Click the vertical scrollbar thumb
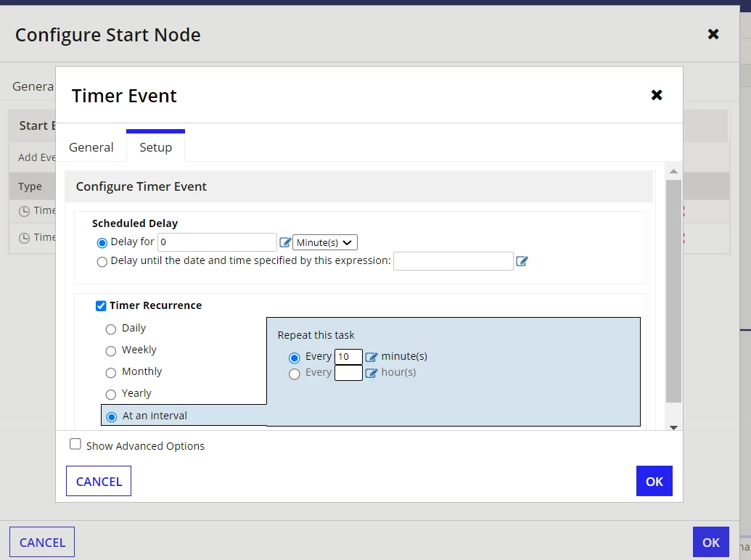This screenshot has width=751, height=560. [673, 291]
